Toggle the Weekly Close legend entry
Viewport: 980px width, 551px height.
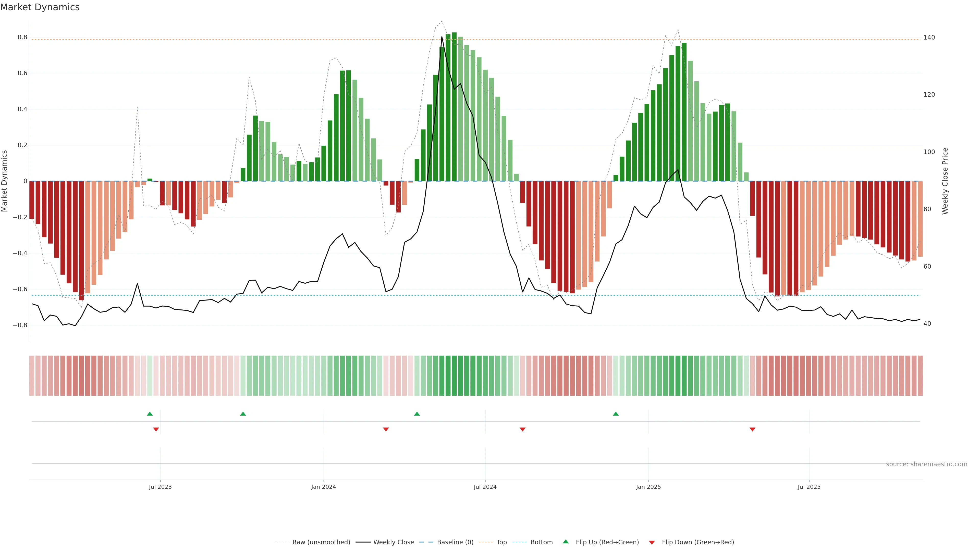(x=393, y=542)
